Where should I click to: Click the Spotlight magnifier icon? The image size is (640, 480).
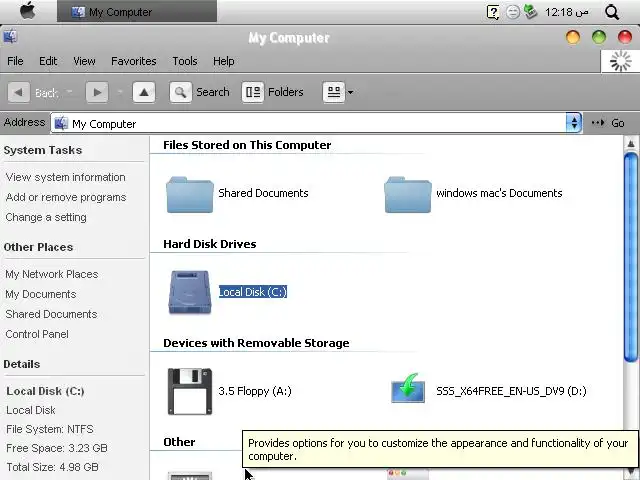tap(612, 12)
